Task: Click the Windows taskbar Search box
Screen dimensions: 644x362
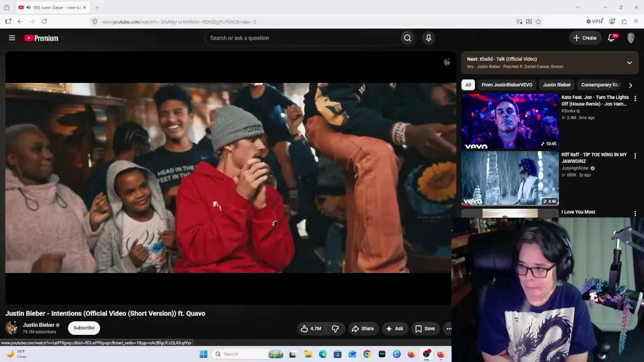Action: click(248, 354)
